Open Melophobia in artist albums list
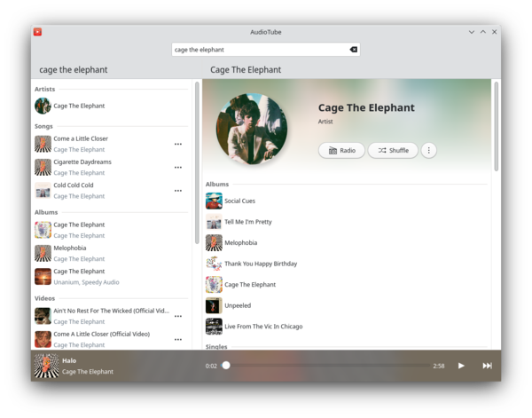The height and width of the screenshot is (418, 532). (346, 243)
